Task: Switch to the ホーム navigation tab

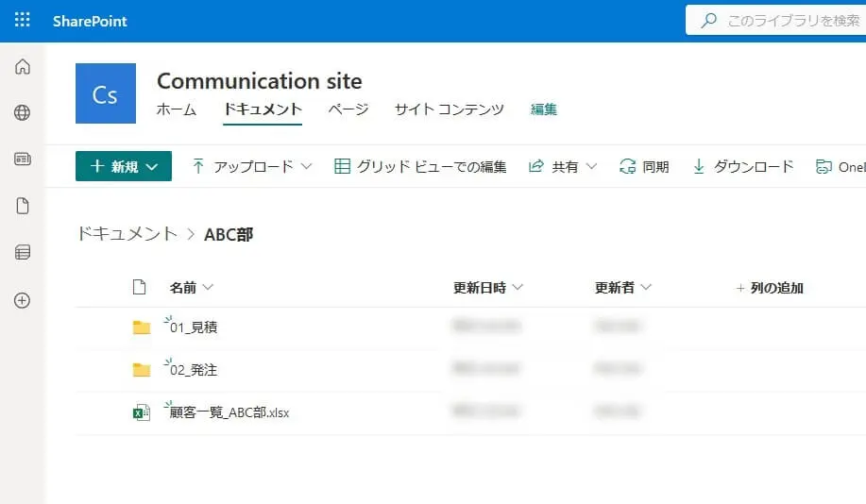Action: coord(177,109)
